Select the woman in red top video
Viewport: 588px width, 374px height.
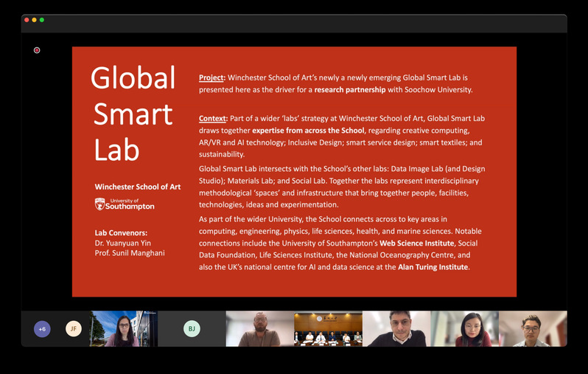[464, 329]
